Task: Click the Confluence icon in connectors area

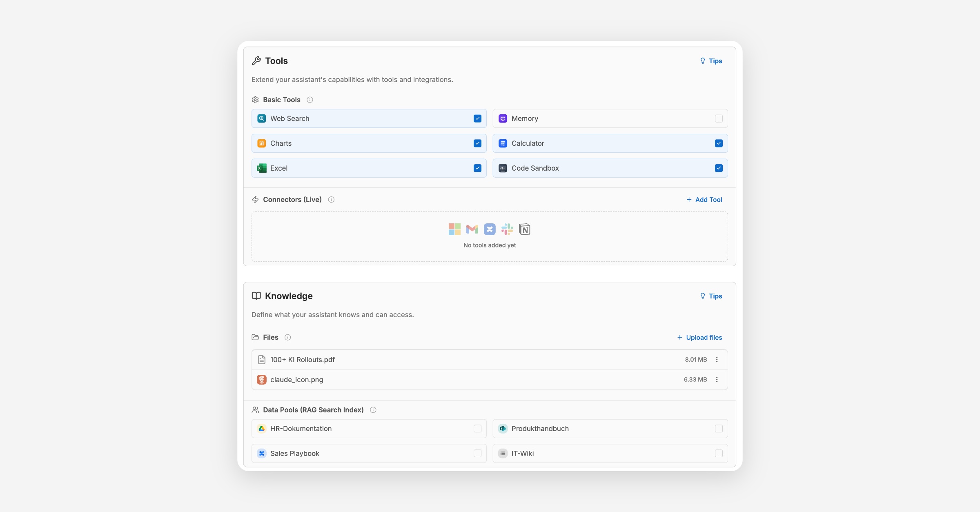Action: [490, 229]
